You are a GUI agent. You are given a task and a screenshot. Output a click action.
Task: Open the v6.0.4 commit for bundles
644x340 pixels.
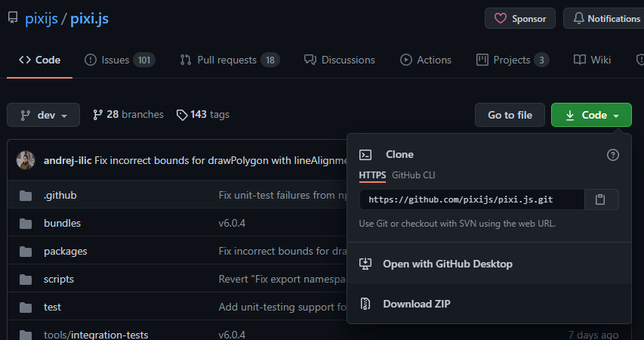coord(232,223)
